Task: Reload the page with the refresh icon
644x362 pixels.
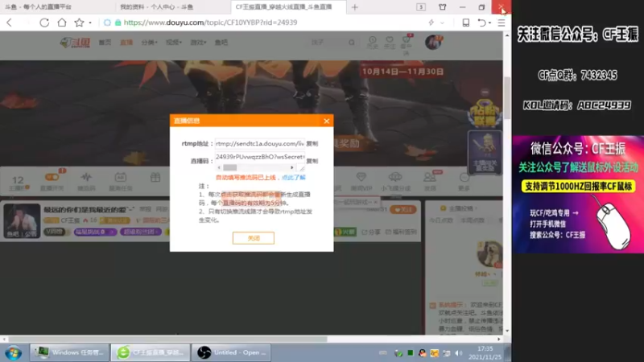Action: click(44, 23)
